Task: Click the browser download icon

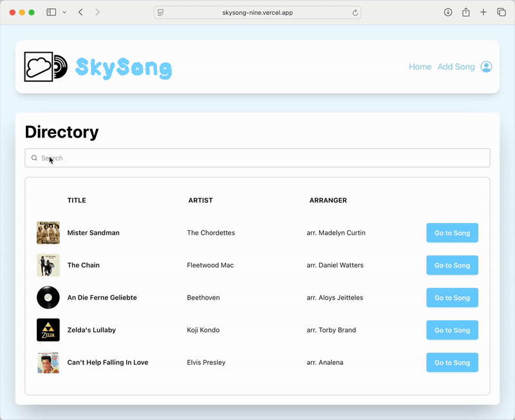Action: pyautogui.click(x=448, y=12)
